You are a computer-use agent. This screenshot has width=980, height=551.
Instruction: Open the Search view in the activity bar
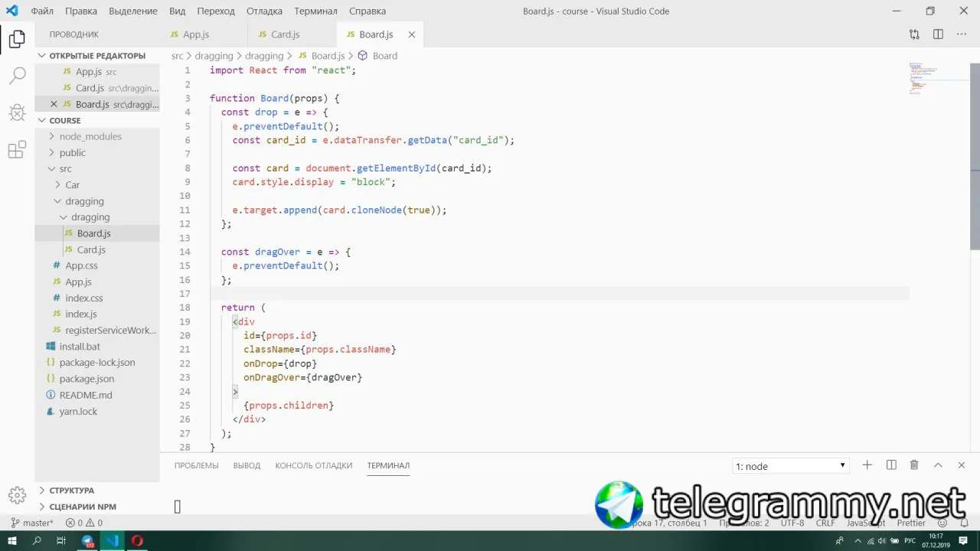pos(17,75)
